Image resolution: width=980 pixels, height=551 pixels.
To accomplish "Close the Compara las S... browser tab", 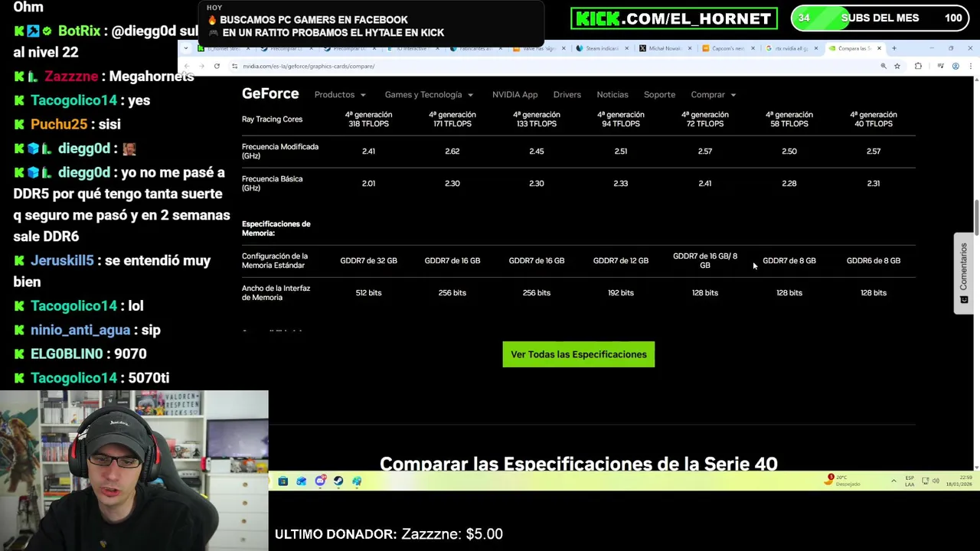I will point(879,48).
